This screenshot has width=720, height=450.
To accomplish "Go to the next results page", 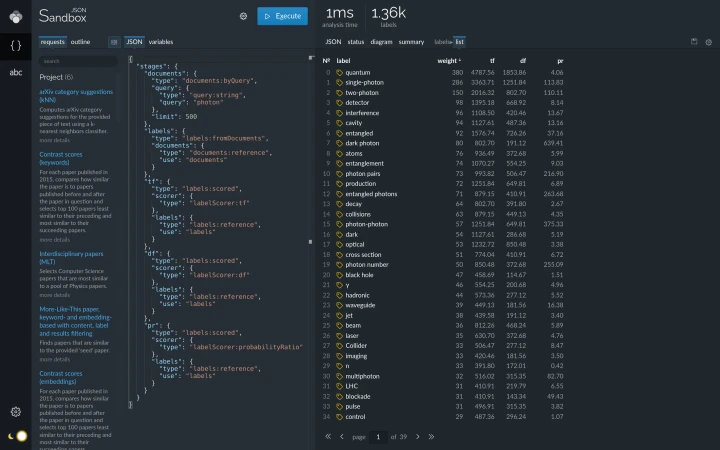I will 417,437.
